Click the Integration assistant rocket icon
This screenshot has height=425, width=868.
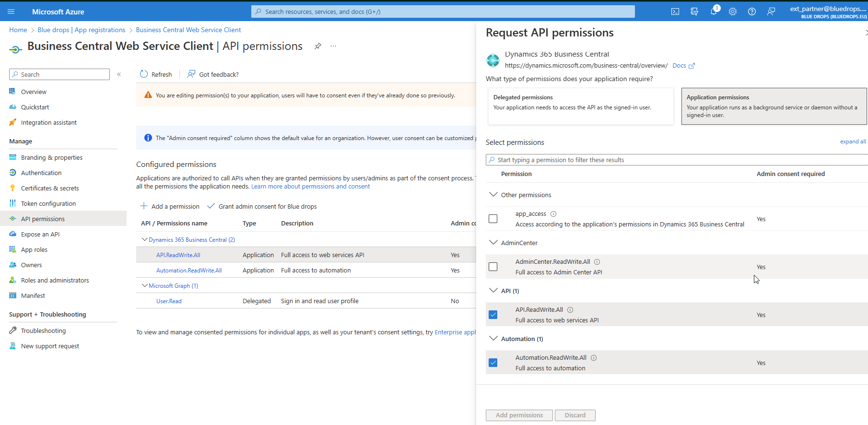pos(12,122)
